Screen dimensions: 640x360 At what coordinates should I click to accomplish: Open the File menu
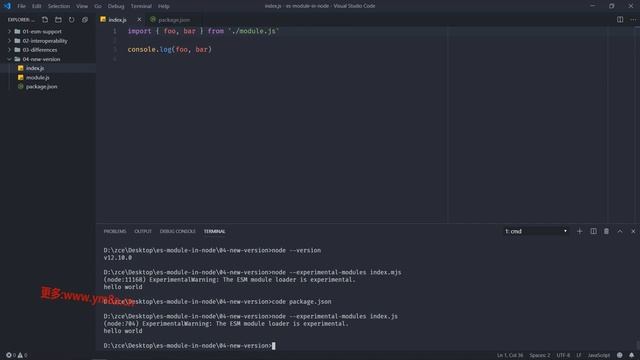pyautogui.click(x=21, y=6)
